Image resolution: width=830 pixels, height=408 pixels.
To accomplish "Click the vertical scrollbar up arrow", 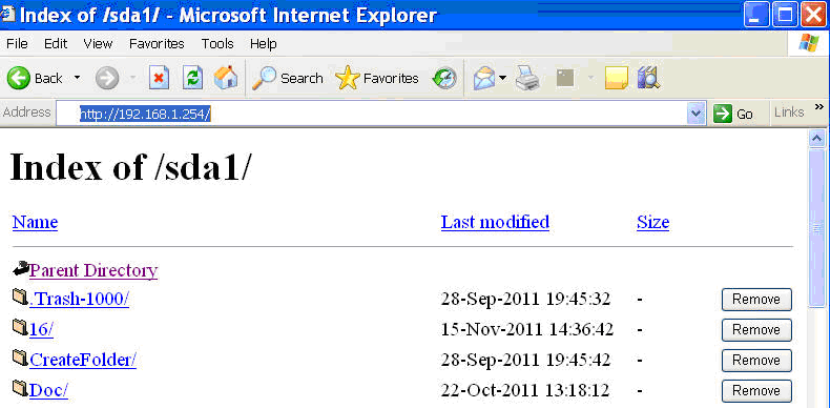I will click(817, 138).
